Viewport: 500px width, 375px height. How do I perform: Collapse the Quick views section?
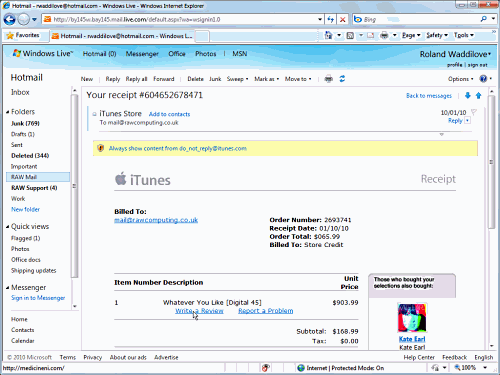7,227
